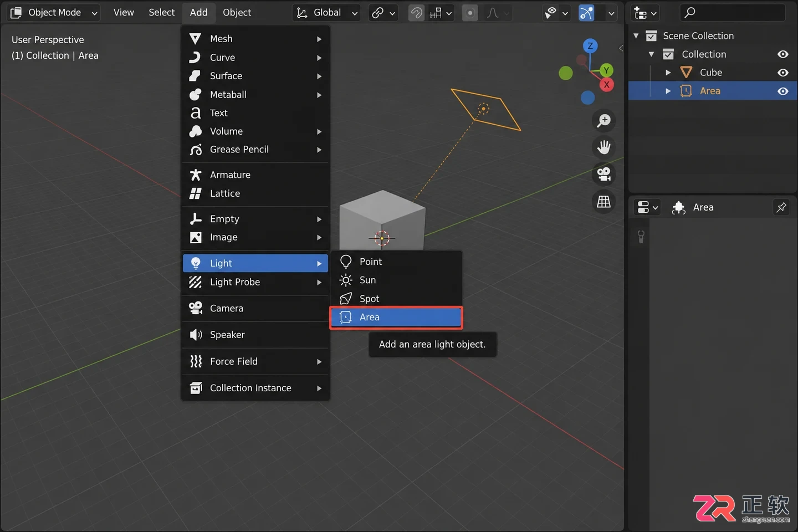Open the Global transform orientation dropdown
The width and height of the screenshot is (798, 532).
tap(327, 12)
